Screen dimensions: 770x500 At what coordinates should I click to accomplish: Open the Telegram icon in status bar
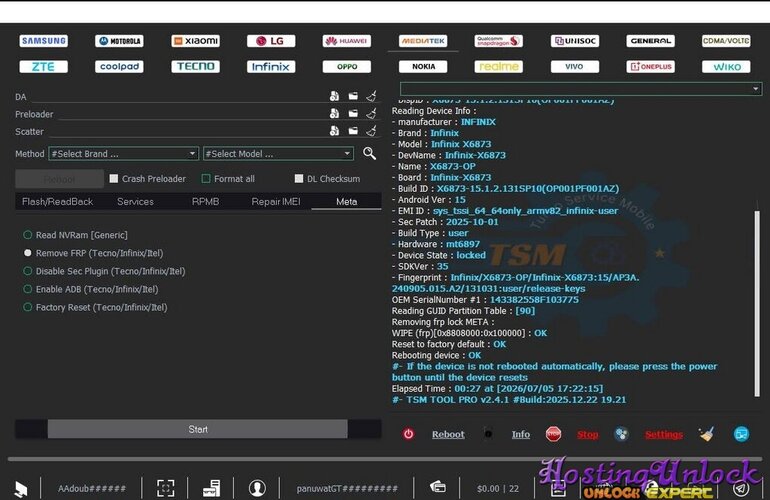(x=741, y=488)
